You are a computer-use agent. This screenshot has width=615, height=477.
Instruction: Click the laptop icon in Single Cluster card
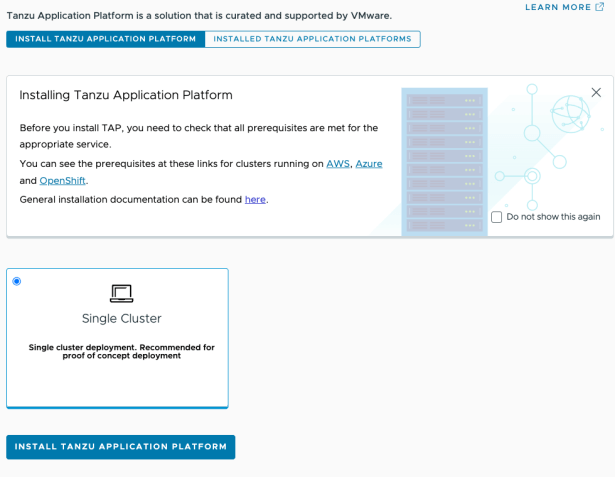point(122,293)
